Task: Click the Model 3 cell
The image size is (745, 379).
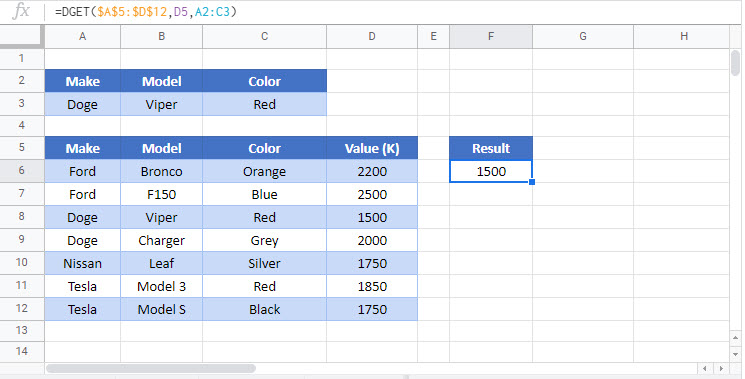Action: (162, 286)
